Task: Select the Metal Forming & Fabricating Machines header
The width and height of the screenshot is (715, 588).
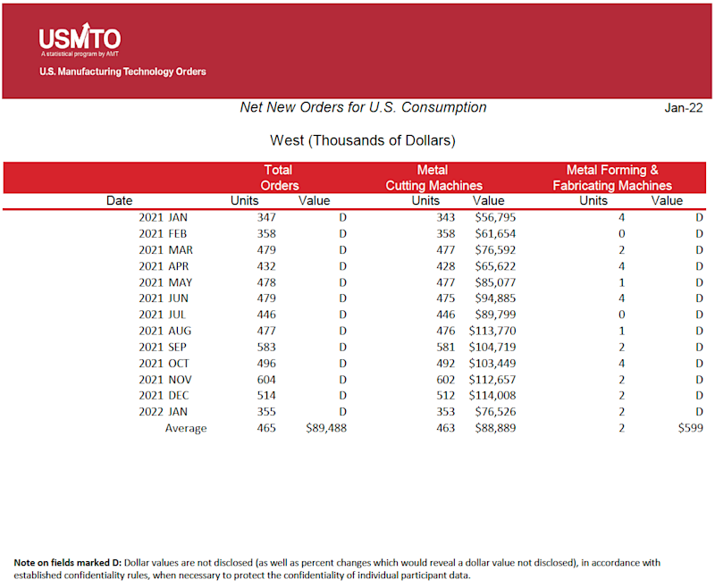Action: click(612, 178)
